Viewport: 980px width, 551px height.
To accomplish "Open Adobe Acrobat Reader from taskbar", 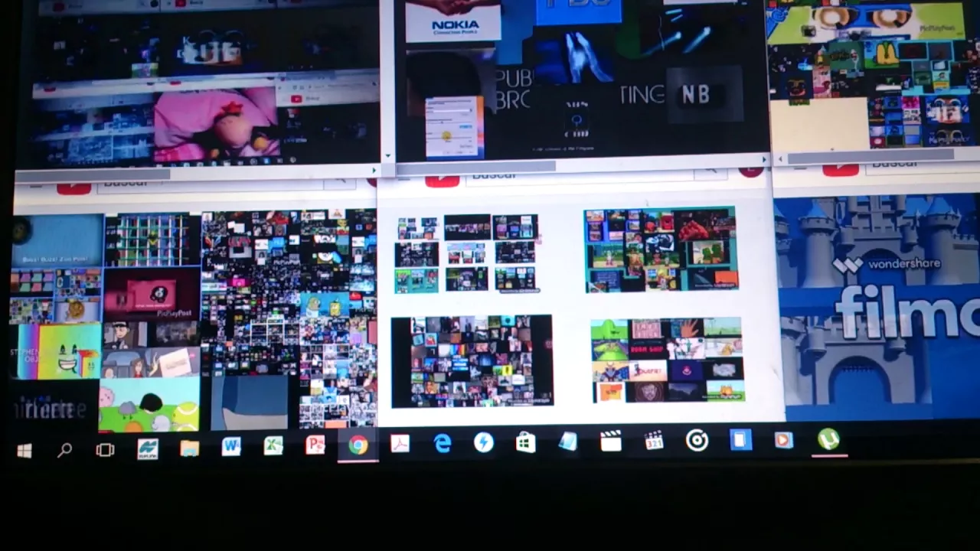I will tap(400, 443).
